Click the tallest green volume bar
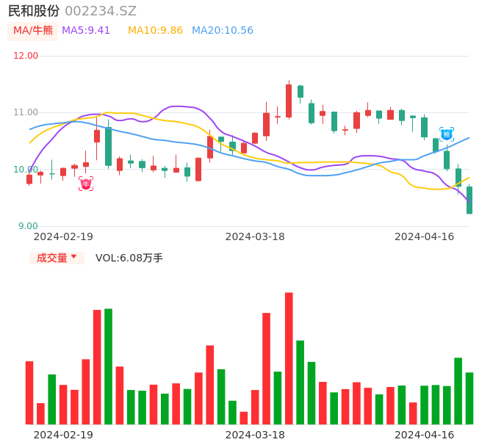 (108, 366)
